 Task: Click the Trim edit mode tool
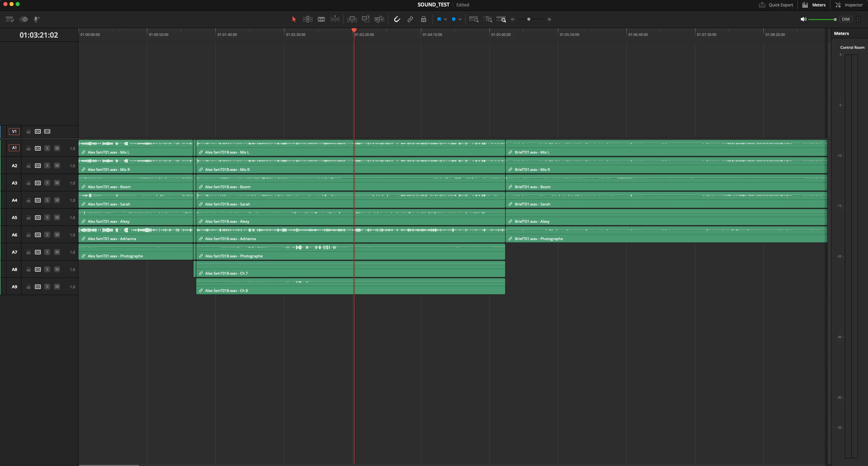pyautogui.click(x=307, y=19)
